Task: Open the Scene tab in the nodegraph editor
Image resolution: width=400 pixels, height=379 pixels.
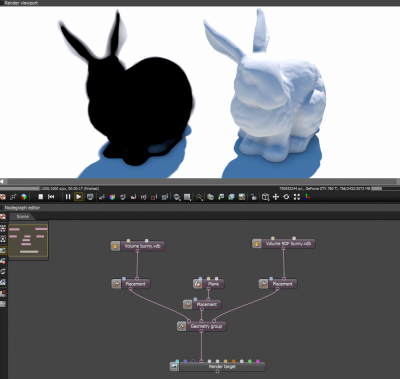Action: [x=22, y=217]
